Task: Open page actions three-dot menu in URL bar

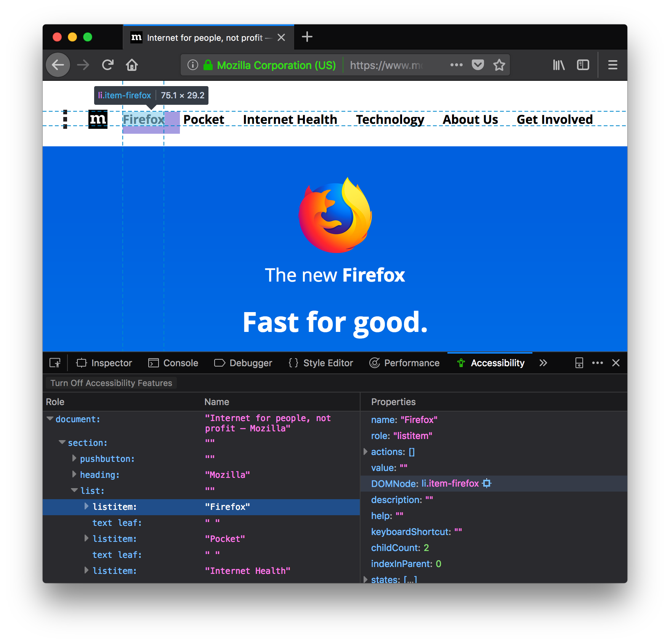Action: tap(456, 65)
